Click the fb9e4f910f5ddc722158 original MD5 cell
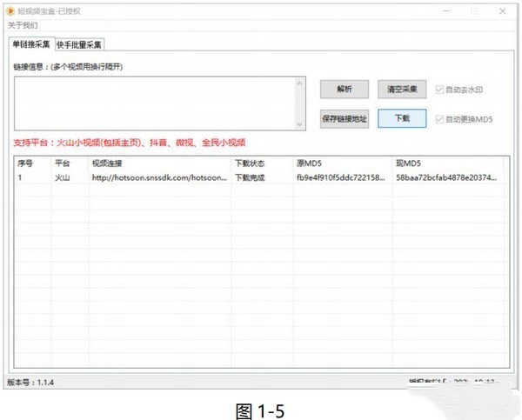The height and width of the screenshot is (420, 522). 340,177
